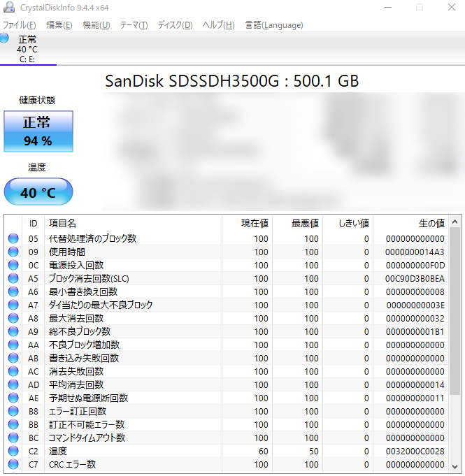Click status icon for C2 温度 row
Viewport: 465px width, 476px height.
click(13, 451)
